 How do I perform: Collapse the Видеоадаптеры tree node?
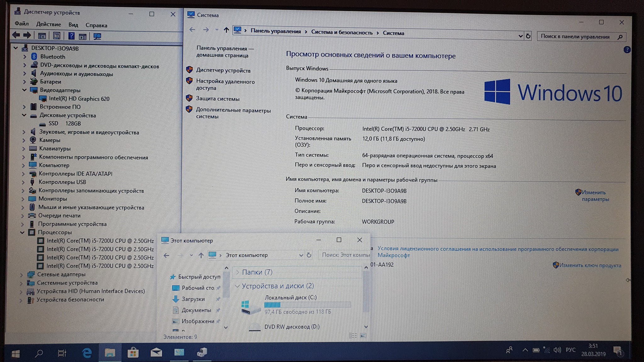click(x=24, y=90)
